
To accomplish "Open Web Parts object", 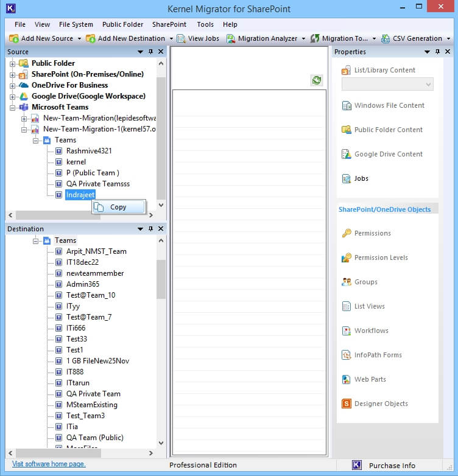I will pyautogui.click(x=364, y=379).
